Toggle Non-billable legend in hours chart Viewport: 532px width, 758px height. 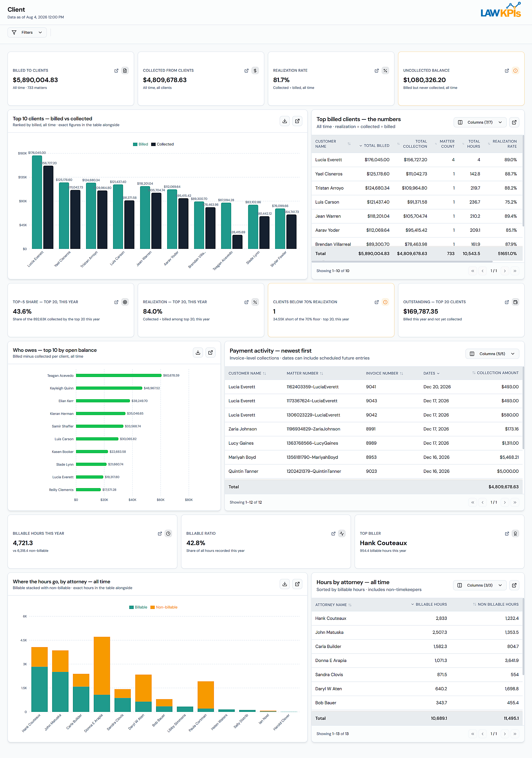tap(164, 607)
